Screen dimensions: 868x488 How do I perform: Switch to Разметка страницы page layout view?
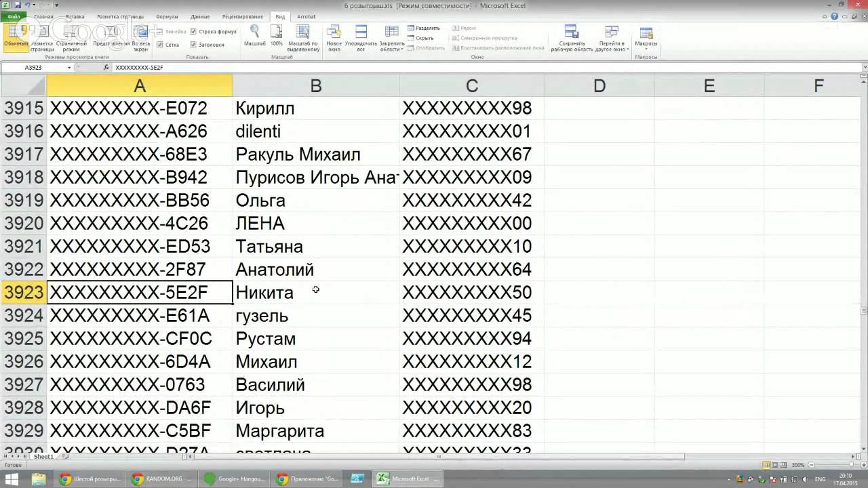point(42,37)
